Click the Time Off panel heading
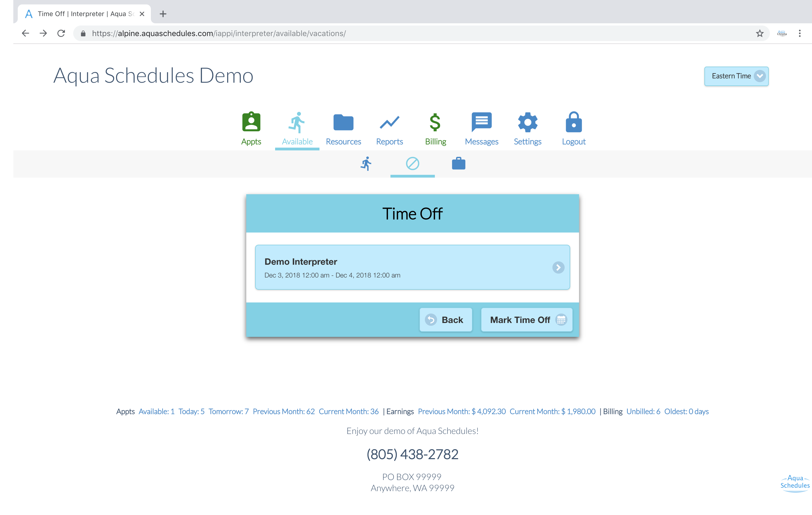This screenshot has height=515, width=812. click(x=412, y=214)
